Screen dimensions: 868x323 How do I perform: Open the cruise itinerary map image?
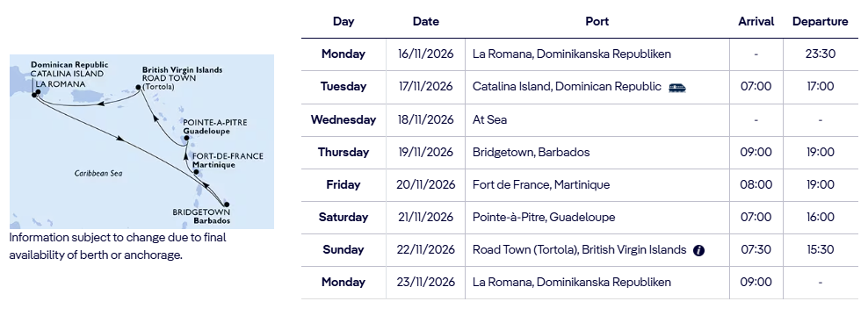click(141, 141)
